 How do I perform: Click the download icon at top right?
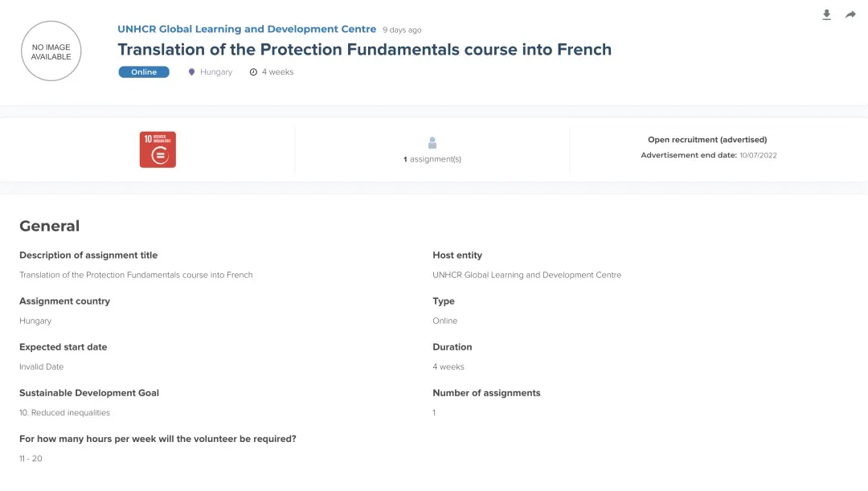point(826,14)
